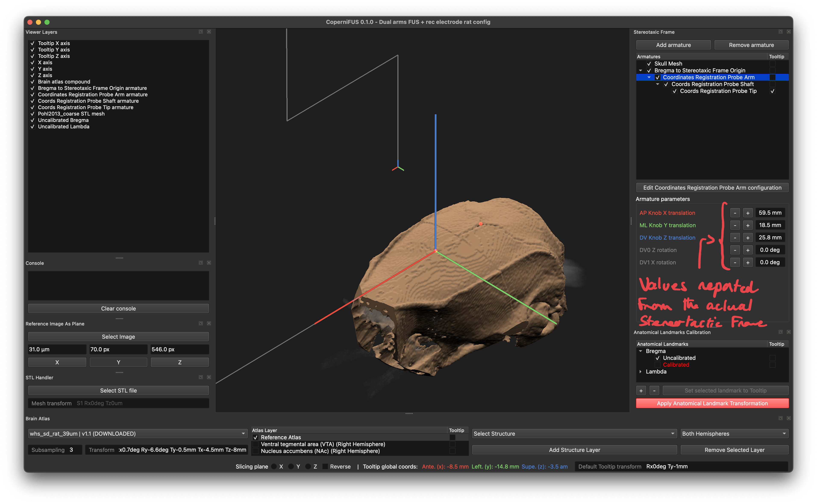Decrease DV Knob Z translation with minus
This screenshot has height=504, width=817.
735,238
